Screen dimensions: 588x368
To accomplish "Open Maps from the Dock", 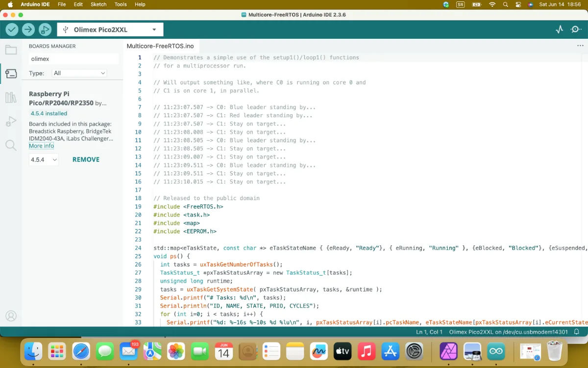I will tap(152, 351).
